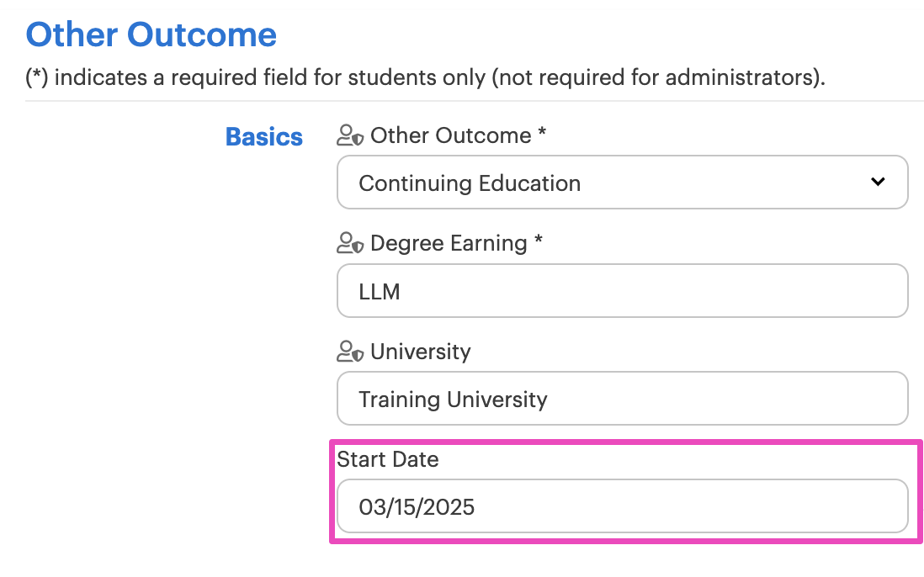Click the word Training in University field
924x577 pixels.
tap(400, 400)
